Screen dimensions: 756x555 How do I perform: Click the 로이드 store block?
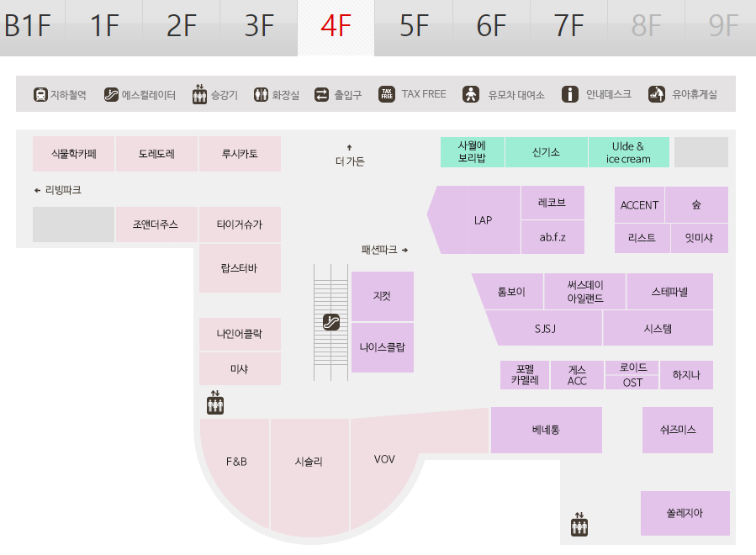click(632, 368)
